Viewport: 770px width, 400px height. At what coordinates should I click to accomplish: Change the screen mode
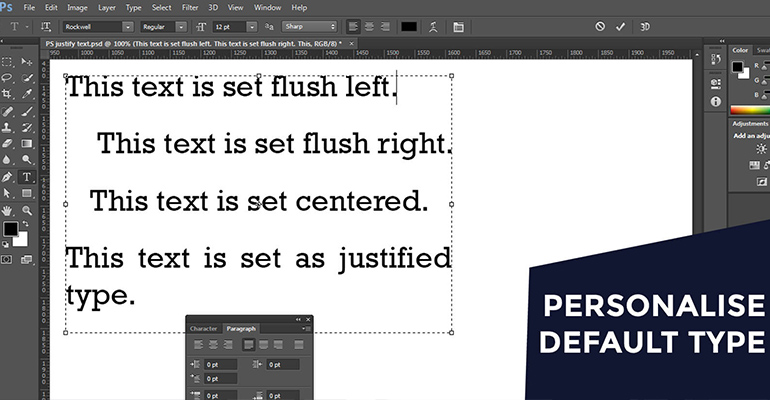point(27,259)
